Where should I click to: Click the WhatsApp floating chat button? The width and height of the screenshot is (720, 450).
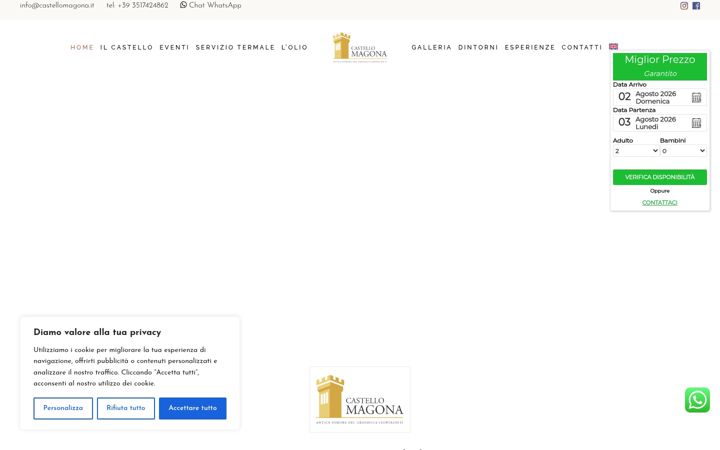tap(697, 399)
